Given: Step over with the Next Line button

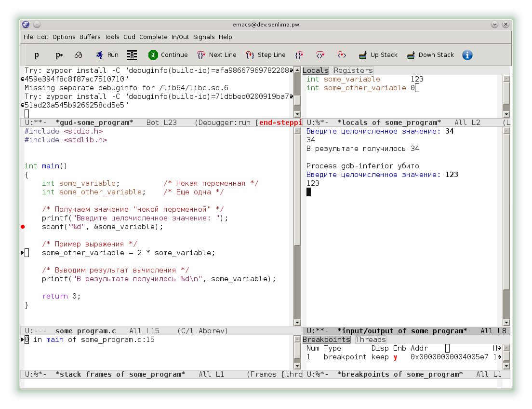Looking at the screenshot, I should [x=217, y=55].
